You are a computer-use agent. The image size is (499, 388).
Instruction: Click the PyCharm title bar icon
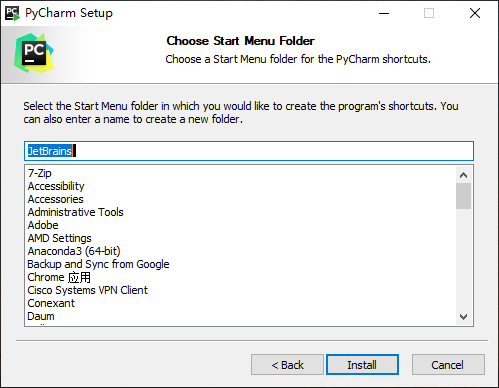pyautogui.click(x=12, y=13)
